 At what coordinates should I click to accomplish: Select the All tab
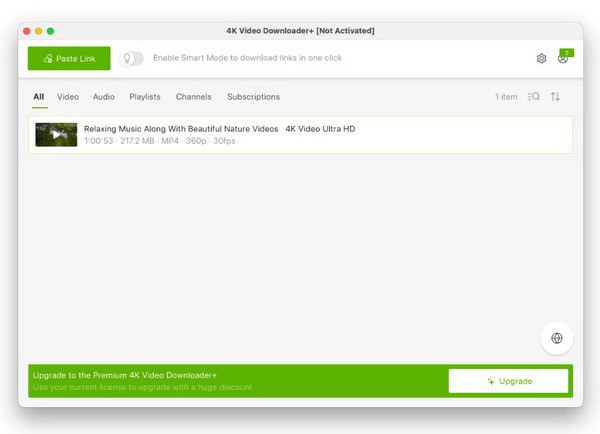(x=39, y=97)
